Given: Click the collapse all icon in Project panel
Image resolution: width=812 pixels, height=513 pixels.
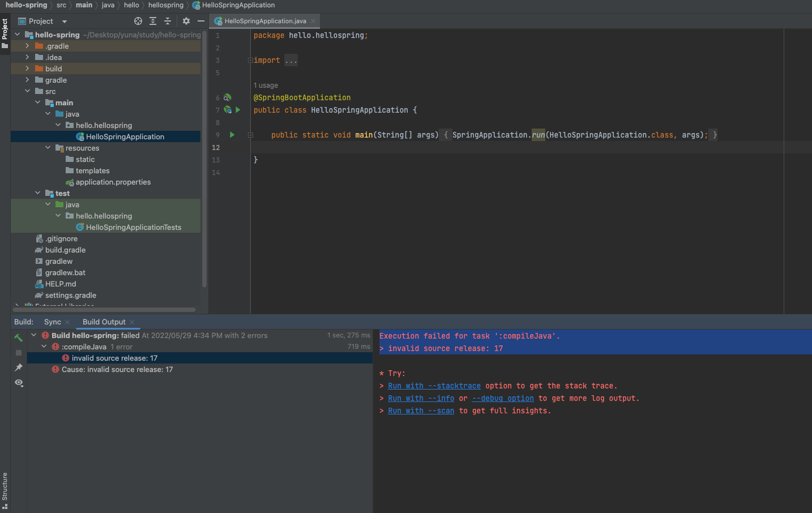Looking at the screenshot, I should click(x=168, y=21).
